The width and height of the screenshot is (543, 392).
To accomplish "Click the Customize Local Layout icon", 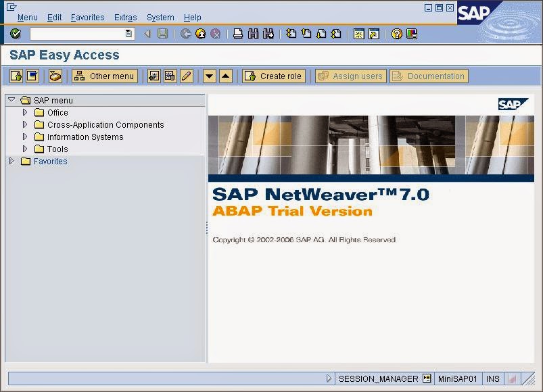I will (x=412, y=34).
